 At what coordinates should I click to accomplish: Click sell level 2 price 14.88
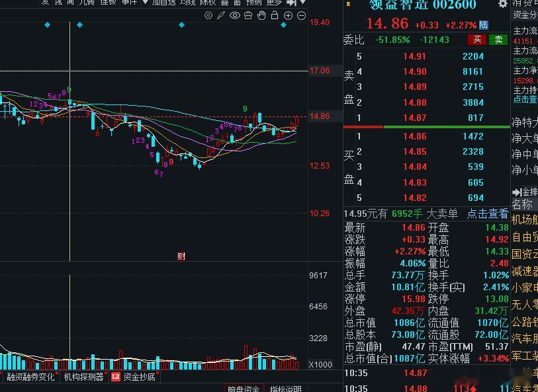tap(415, 102)
